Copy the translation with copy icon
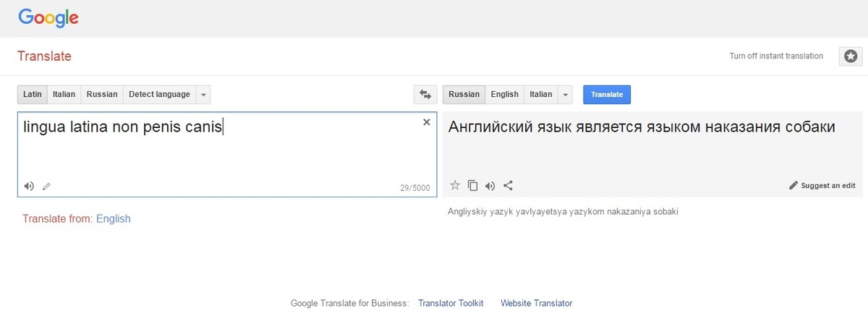Image resolution: width=868 pixels, height=326 pixels. point(472,185)
